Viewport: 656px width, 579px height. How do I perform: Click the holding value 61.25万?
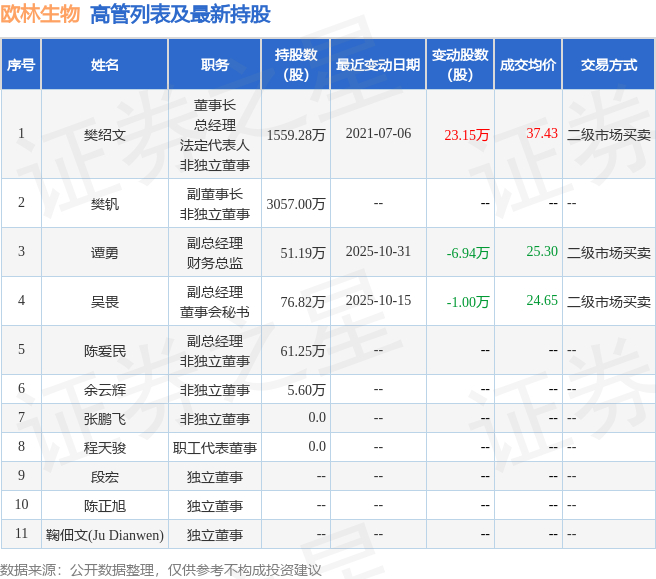[x=302, y=351]
